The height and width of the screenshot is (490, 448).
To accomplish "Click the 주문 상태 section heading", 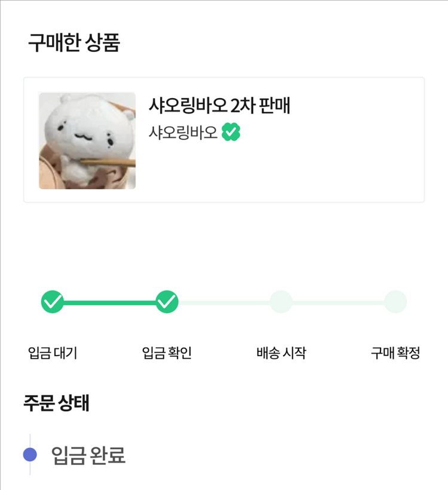I will point(57,403).
